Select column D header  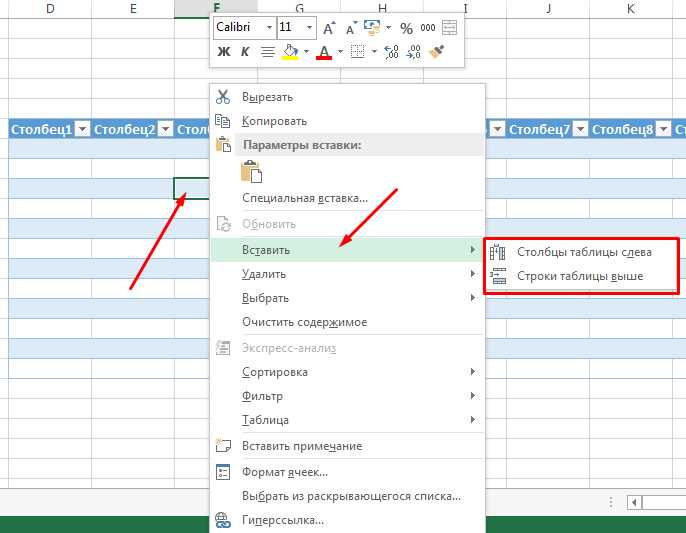tap(50, 9)
